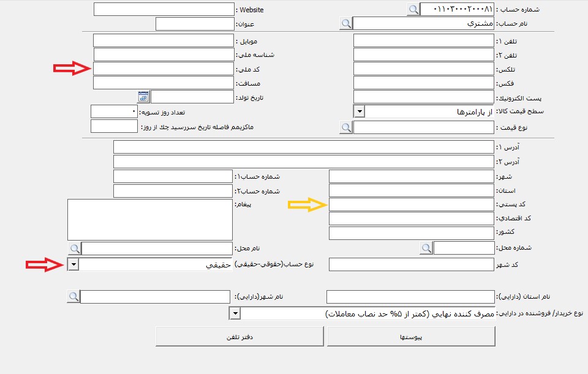Select the Website text field
This screenshot has height=374, width=588.
point(164,9)
